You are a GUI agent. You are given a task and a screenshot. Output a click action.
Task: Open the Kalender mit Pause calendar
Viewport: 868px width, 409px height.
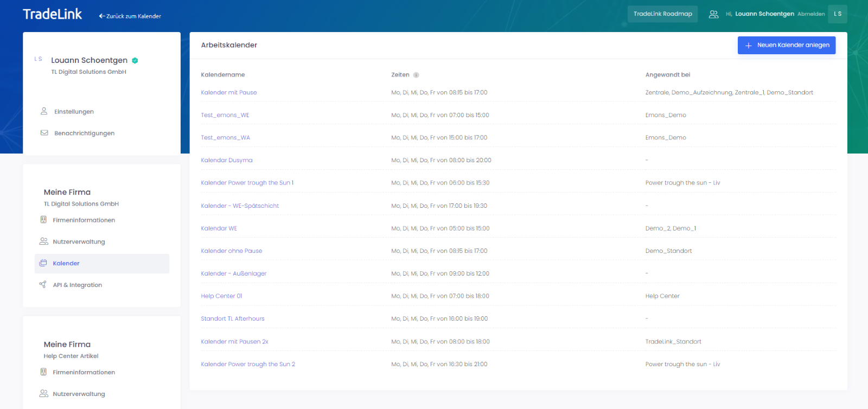228,93
